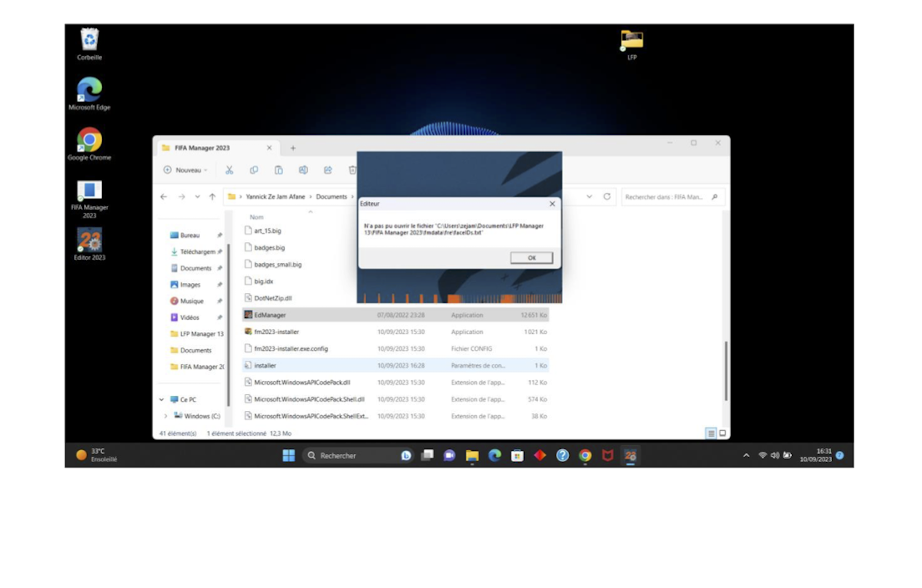Open Task View from the taskbar
Screen dimensions: 922x588
coord(427,455)
